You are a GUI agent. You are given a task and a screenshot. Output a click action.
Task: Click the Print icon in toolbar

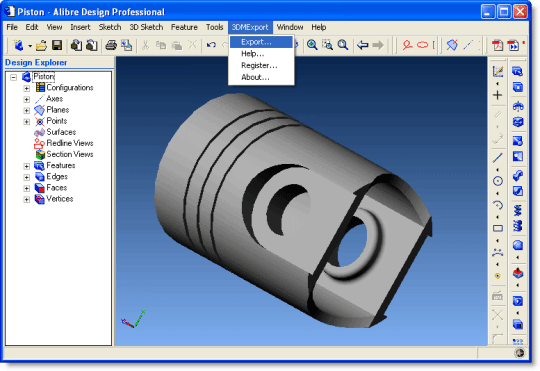pos(111,45)
